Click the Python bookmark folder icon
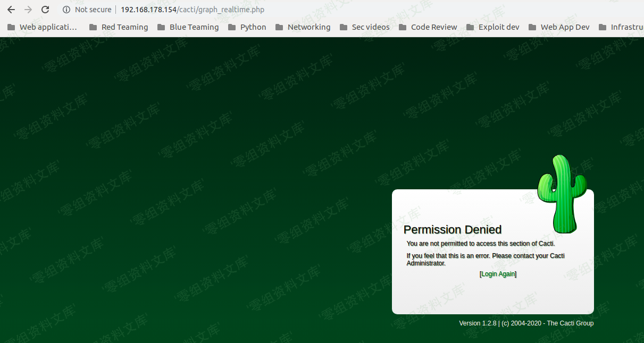Viewport: 644px width, 343px height. (232, 27)
